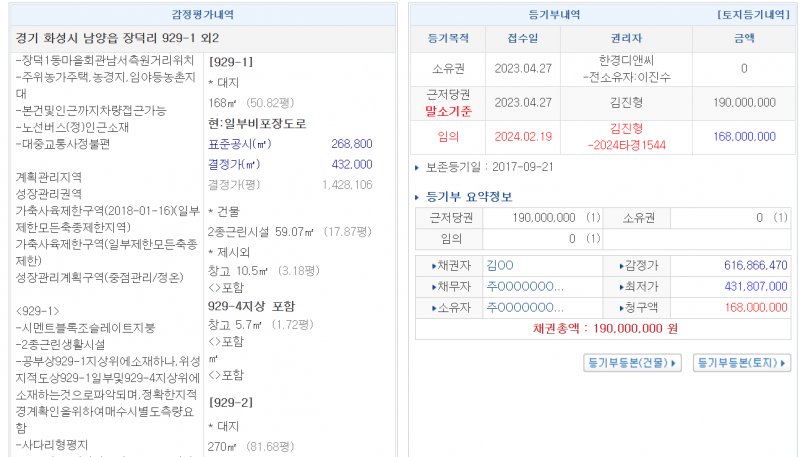Click the debtor name in 채무자 row
The height and width of the screenshot is (457, 800).
tap(524, 286)
